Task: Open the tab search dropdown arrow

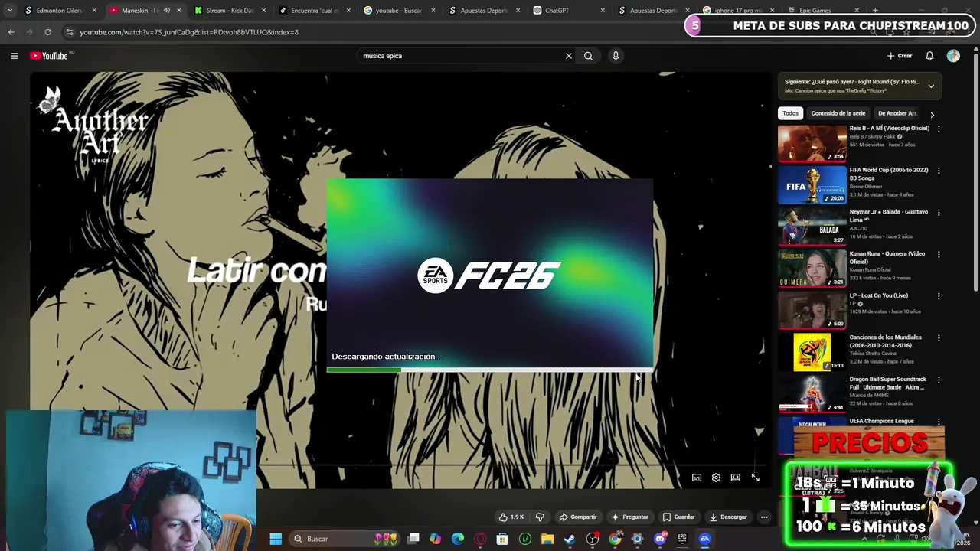Action: [9, 11]
